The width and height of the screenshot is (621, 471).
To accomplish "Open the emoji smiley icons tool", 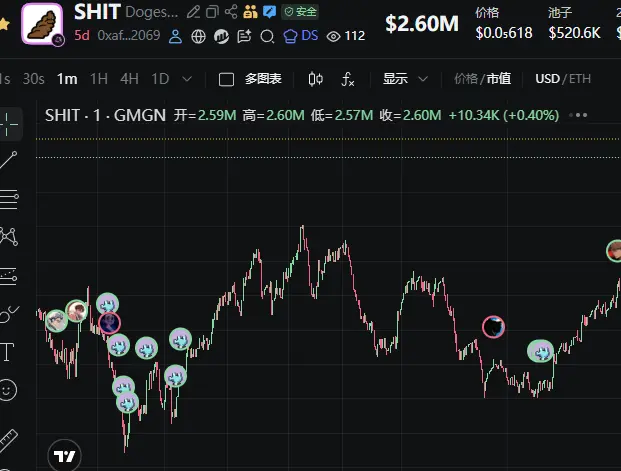I will pos(8,390).
